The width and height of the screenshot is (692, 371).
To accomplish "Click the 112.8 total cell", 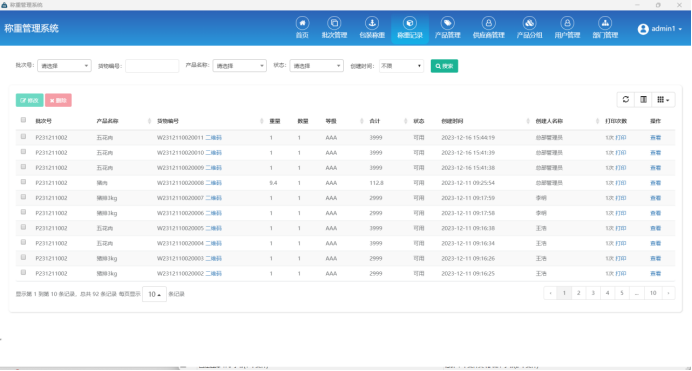I will [376, 183].
